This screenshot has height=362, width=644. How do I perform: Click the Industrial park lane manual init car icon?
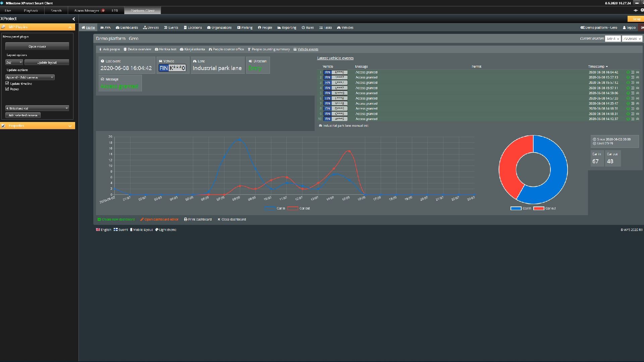[320, 126]
